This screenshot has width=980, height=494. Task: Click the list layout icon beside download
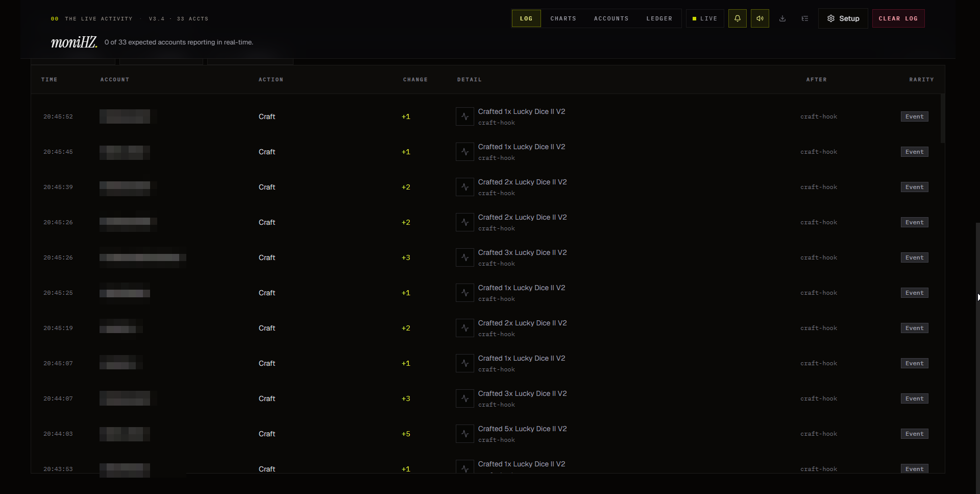click(804, 18)
